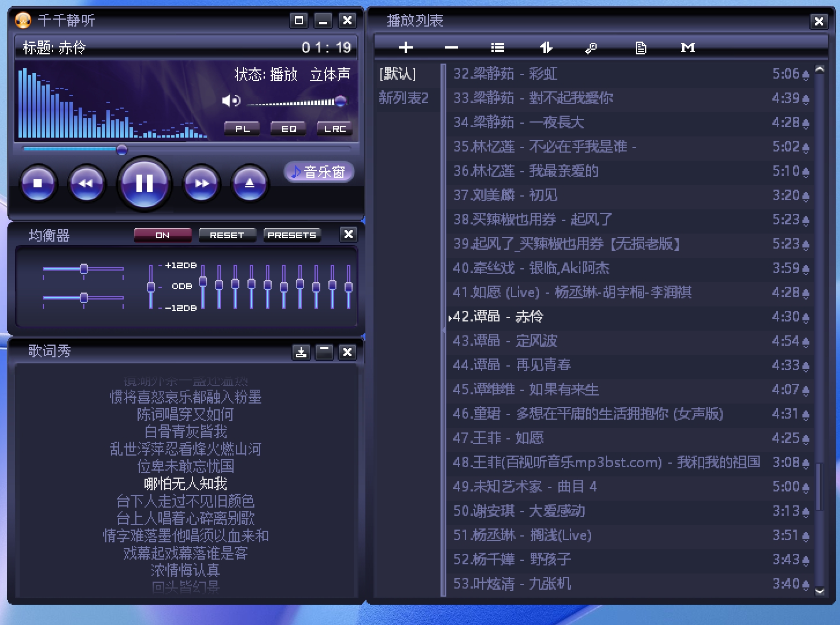
Task: Open equalizer PRESETS menu
Action: 292,235
